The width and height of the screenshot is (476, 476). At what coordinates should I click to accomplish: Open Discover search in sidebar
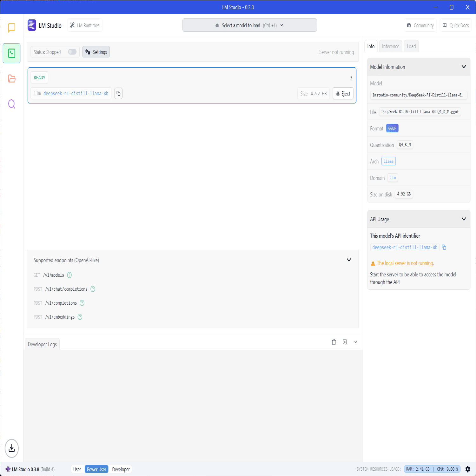tap(12, 104)
